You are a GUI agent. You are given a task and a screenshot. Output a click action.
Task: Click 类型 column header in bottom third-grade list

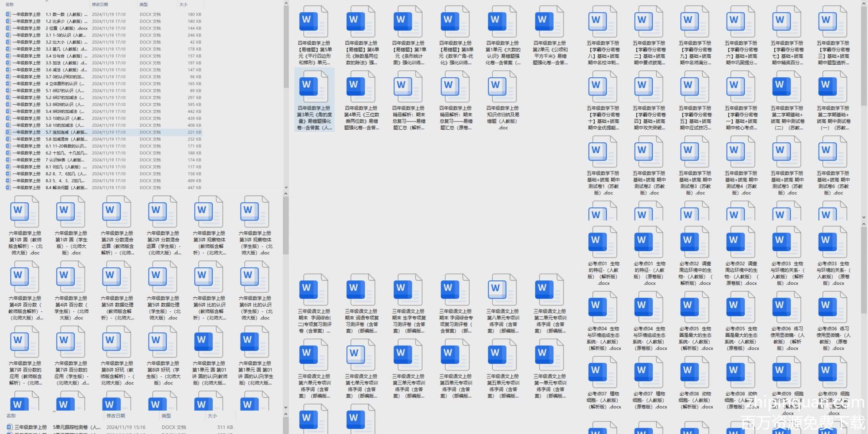[x=166, y=416]
